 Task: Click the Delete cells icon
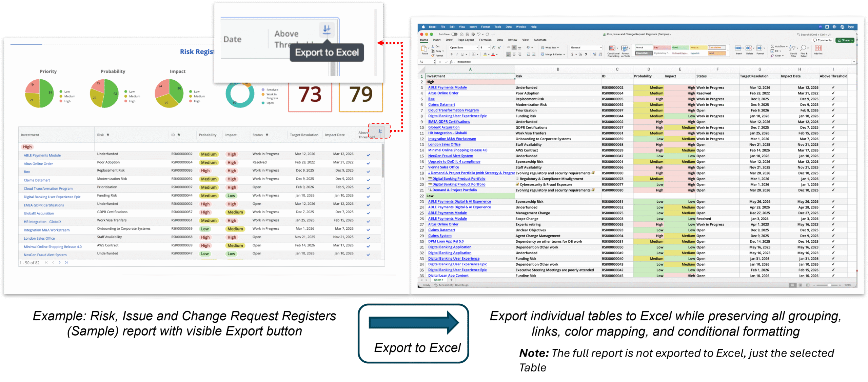coord(749,48)
